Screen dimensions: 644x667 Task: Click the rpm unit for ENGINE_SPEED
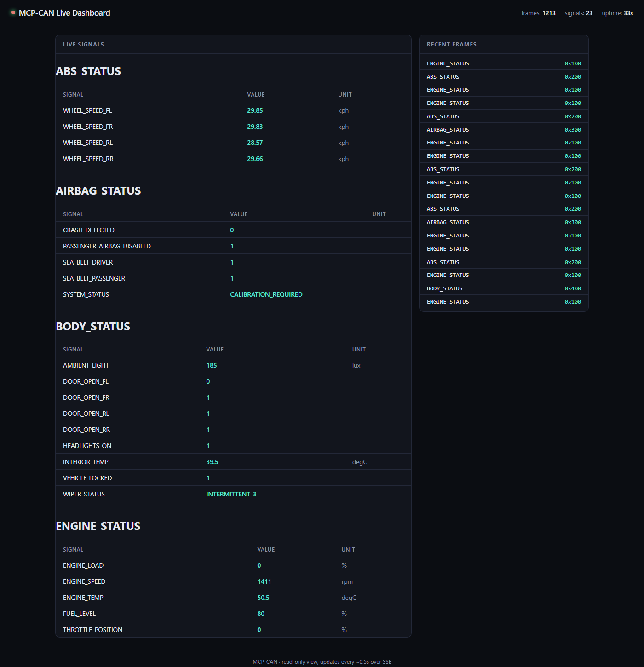click(347, 581)
